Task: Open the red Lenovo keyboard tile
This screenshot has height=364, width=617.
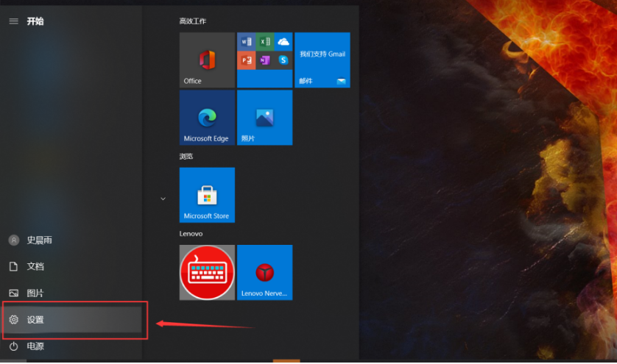Action: [x=207, y=273]
